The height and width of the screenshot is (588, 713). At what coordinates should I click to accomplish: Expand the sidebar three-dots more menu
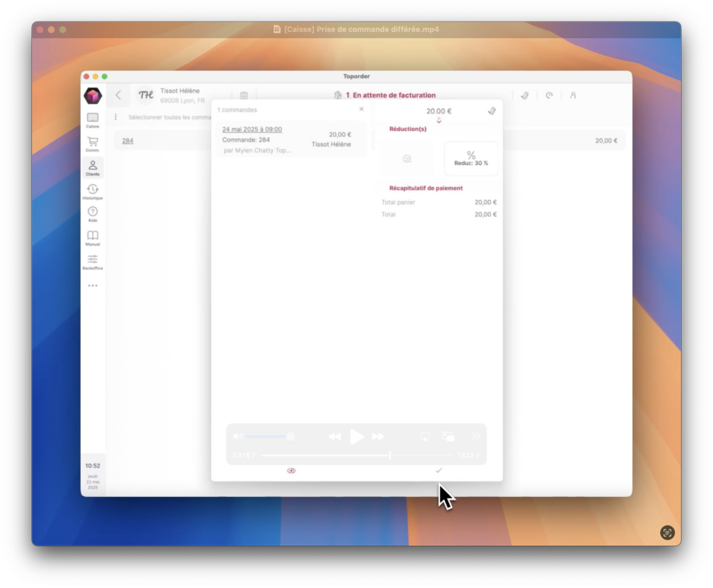[93, 286]
